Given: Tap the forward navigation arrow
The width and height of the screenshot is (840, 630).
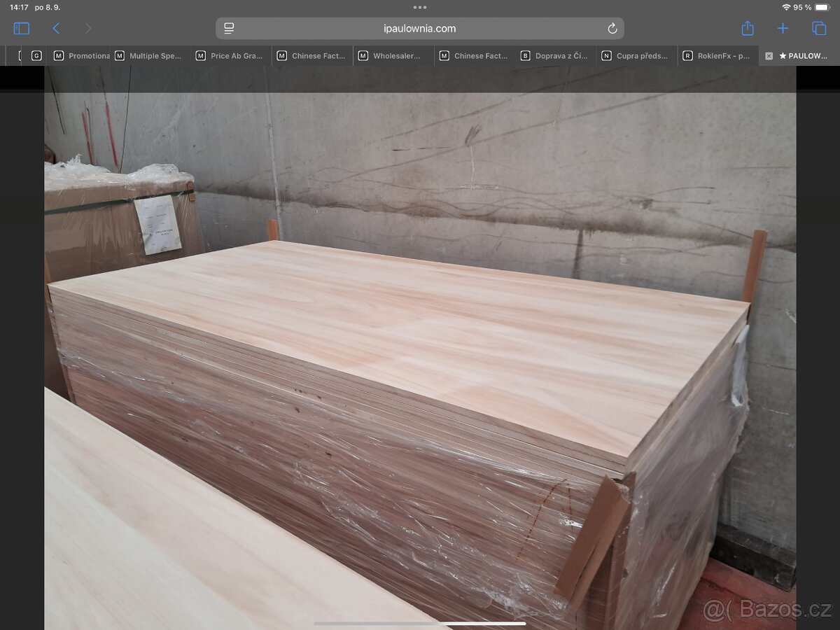Looking at the screenshot, I should pos(88,29).
